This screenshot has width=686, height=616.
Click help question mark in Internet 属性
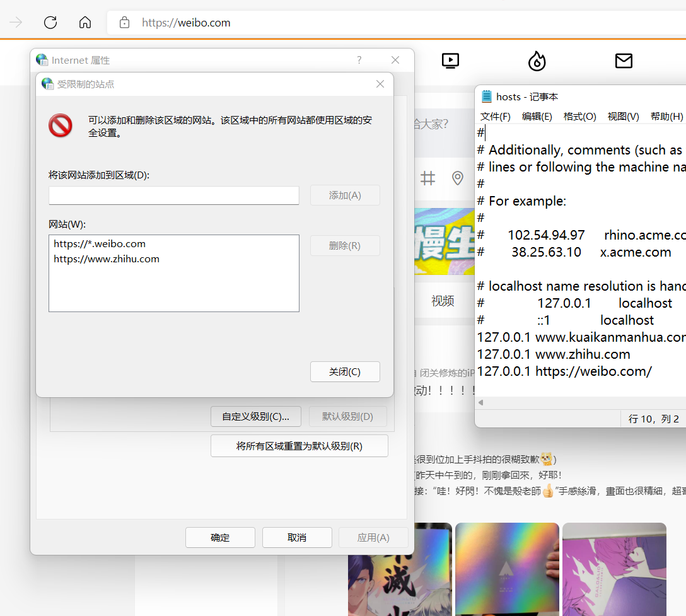click(x=359, y=60)
